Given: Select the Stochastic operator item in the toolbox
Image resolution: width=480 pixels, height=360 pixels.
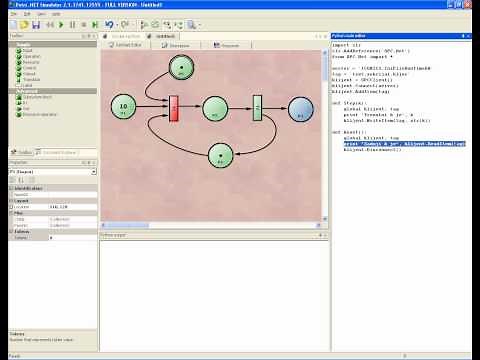Looking at the screenshot, I should click(37, 114).
